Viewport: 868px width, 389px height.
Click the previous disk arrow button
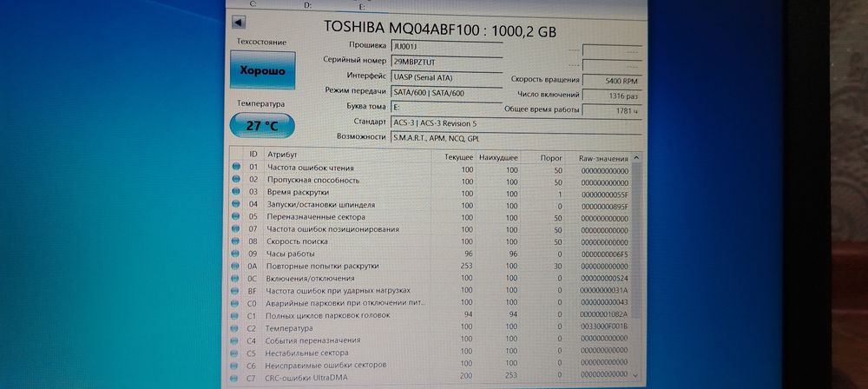[x=239, y=23]
